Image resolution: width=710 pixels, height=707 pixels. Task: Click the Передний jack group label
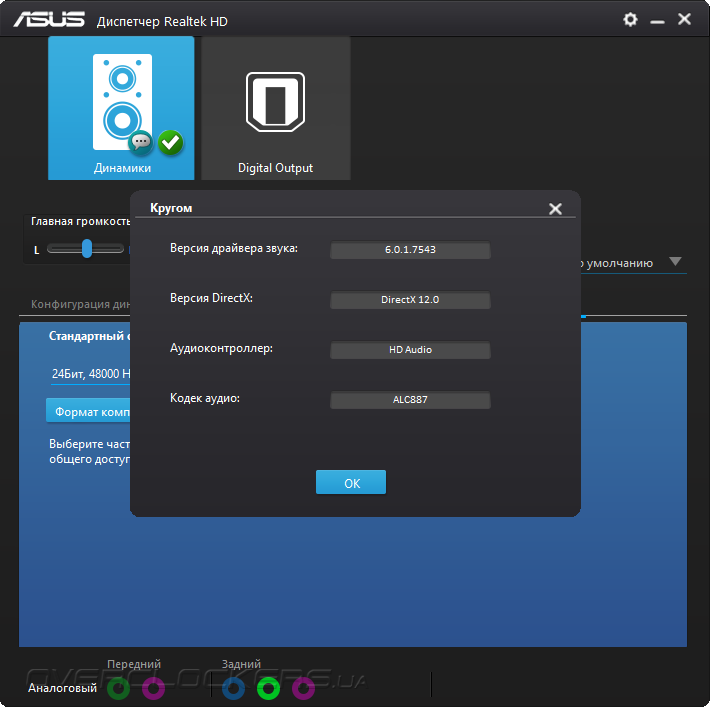tap(134, 664)
